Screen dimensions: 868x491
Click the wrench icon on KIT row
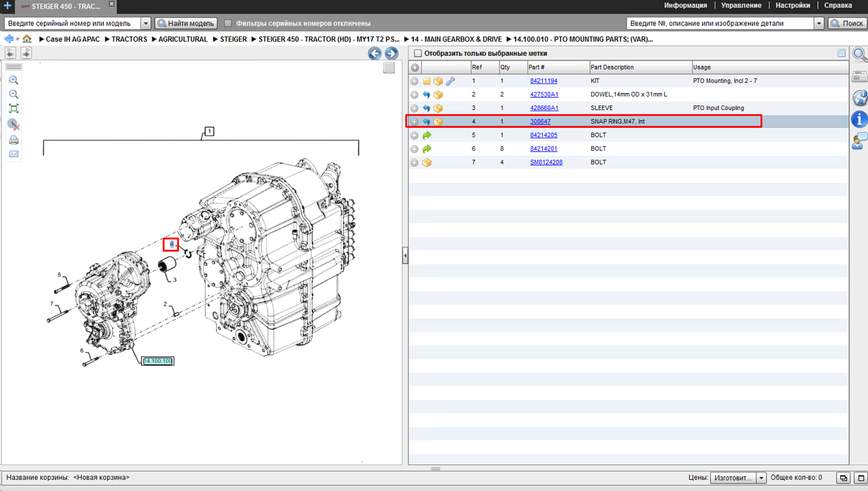tap(450, 81)
